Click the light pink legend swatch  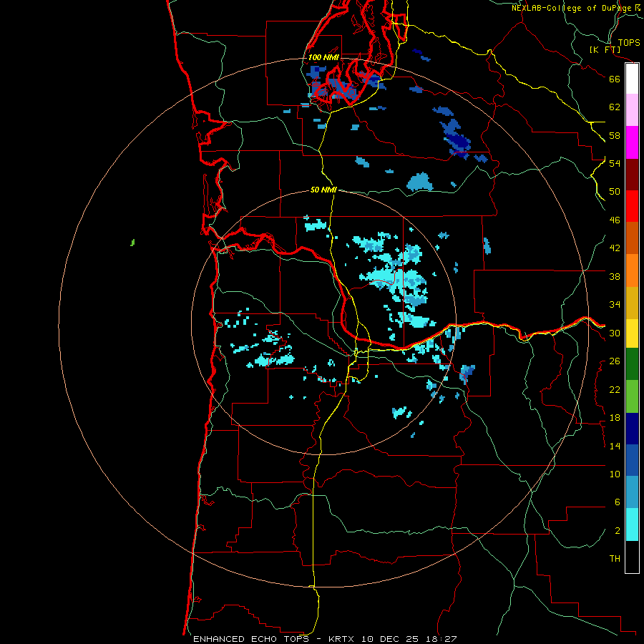632,110
